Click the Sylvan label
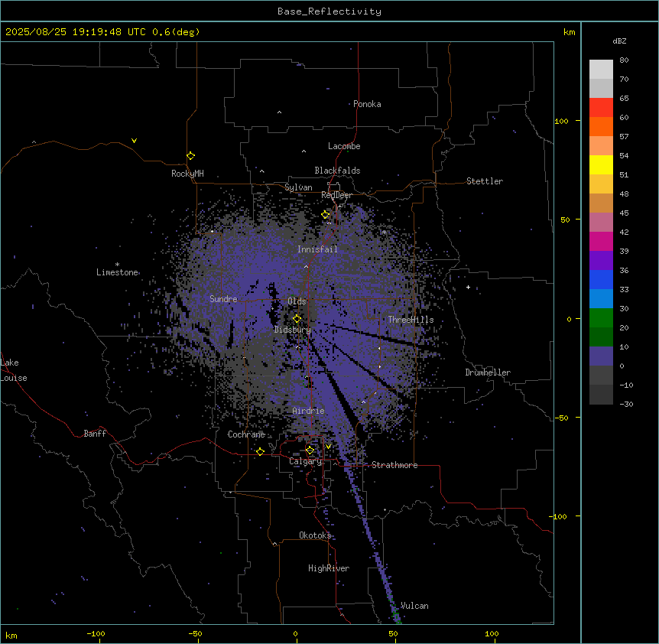 [x=298, y=187]
